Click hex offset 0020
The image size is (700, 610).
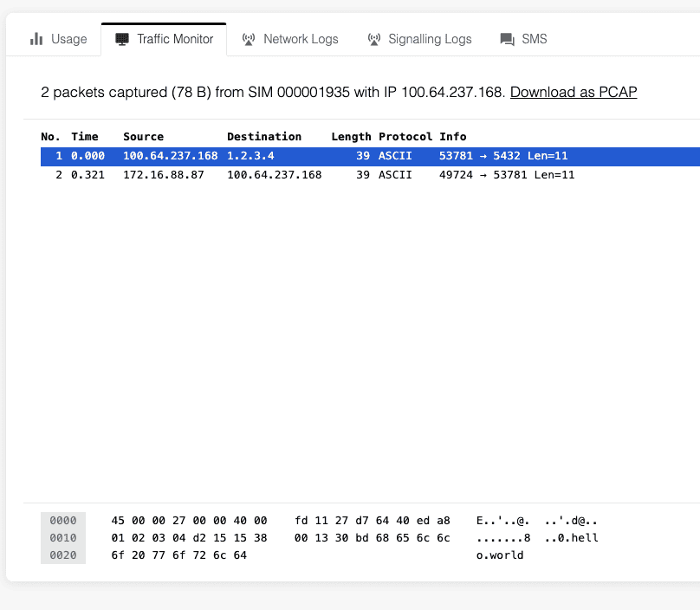63,555
